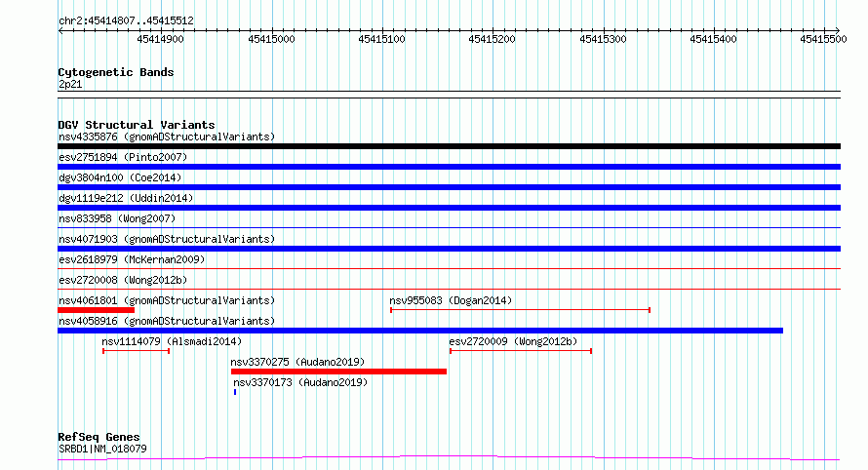Click ruler position 45415500

tap(823, 39)
